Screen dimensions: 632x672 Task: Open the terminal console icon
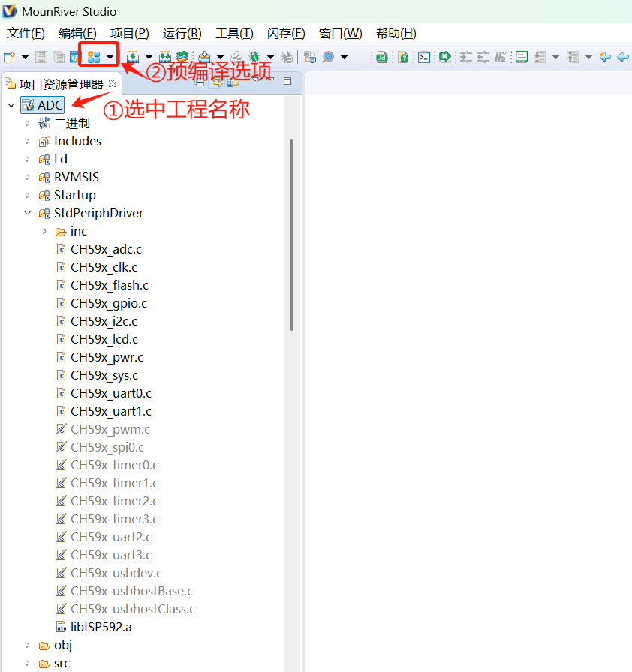(x=424, y=57)
